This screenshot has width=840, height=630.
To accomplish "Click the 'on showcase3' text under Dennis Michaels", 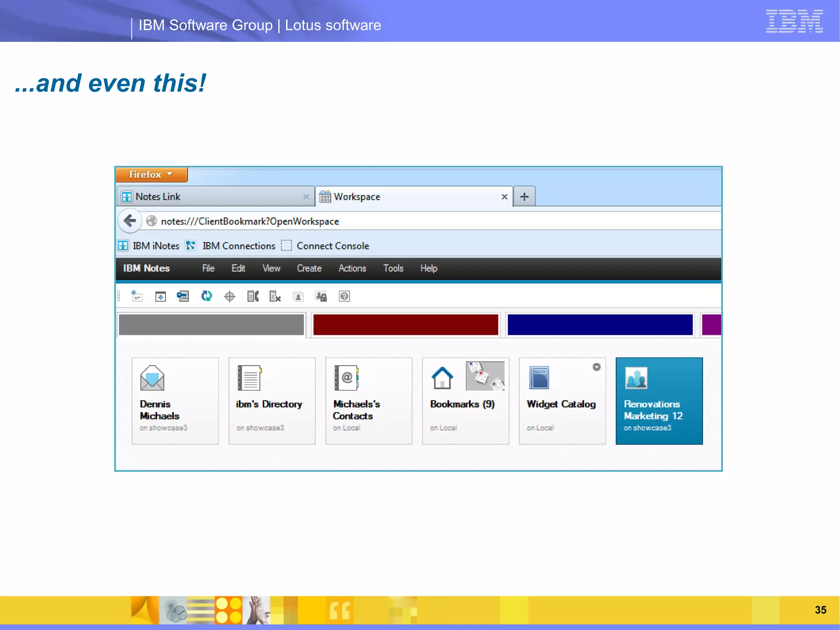I will pos(163,428).
